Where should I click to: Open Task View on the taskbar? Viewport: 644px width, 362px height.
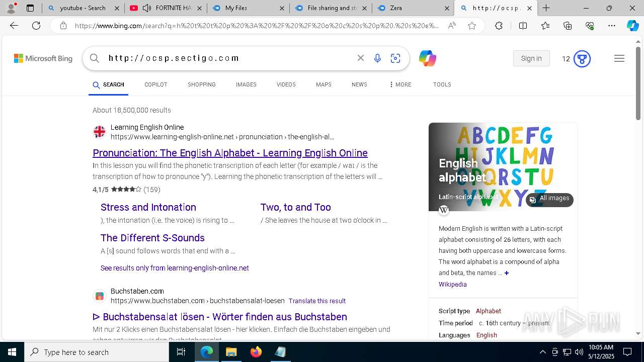[181, 352]
